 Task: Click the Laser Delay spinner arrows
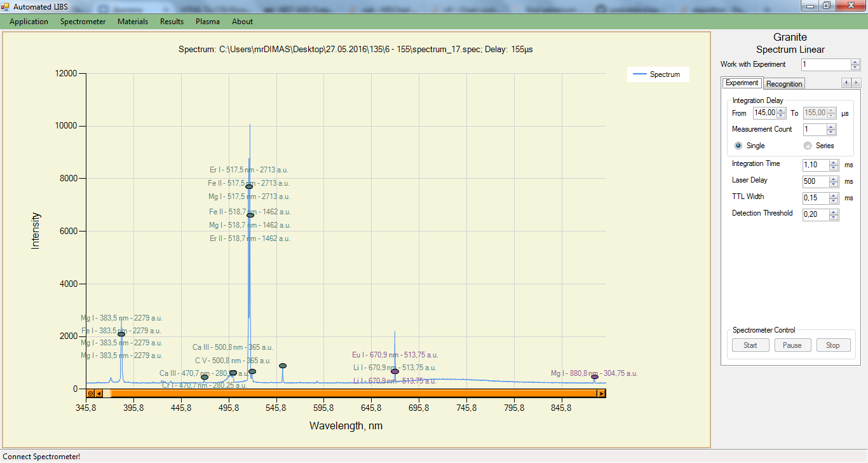[x=834, y=182]
